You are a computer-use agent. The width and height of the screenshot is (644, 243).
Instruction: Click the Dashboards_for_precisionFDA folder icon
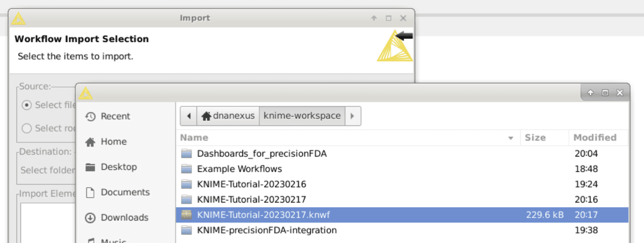click(x=186, y=153)
